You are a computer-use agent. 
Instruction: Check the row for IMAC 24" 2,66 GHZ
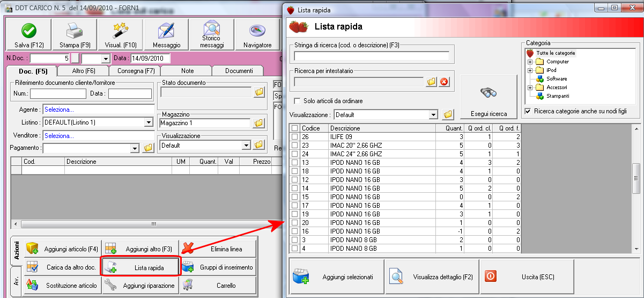pyautogui.click(x=294, y=154)
